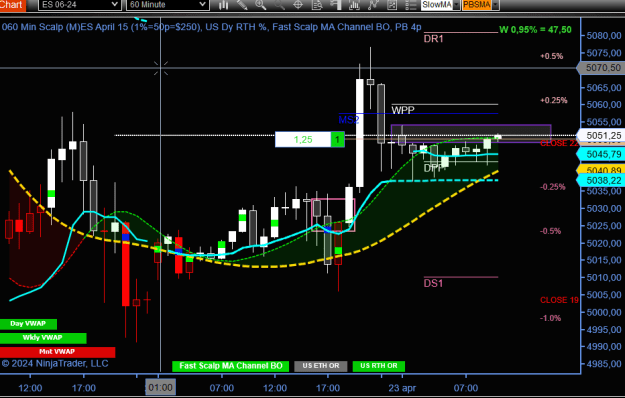This screenshot has width=625, height=398.
Task: Show the data box icon
Action: pos(317,5)
